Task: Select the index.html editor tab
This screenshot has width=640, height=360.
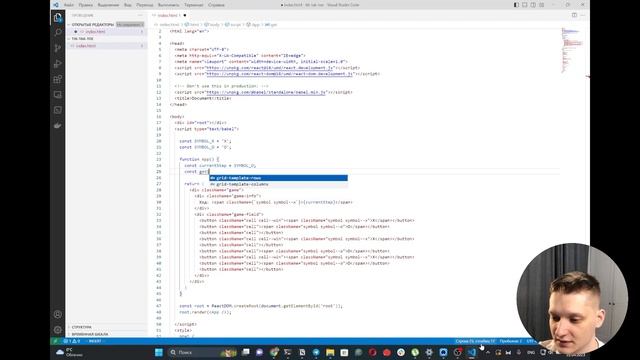Action: [x=169, y=15]
